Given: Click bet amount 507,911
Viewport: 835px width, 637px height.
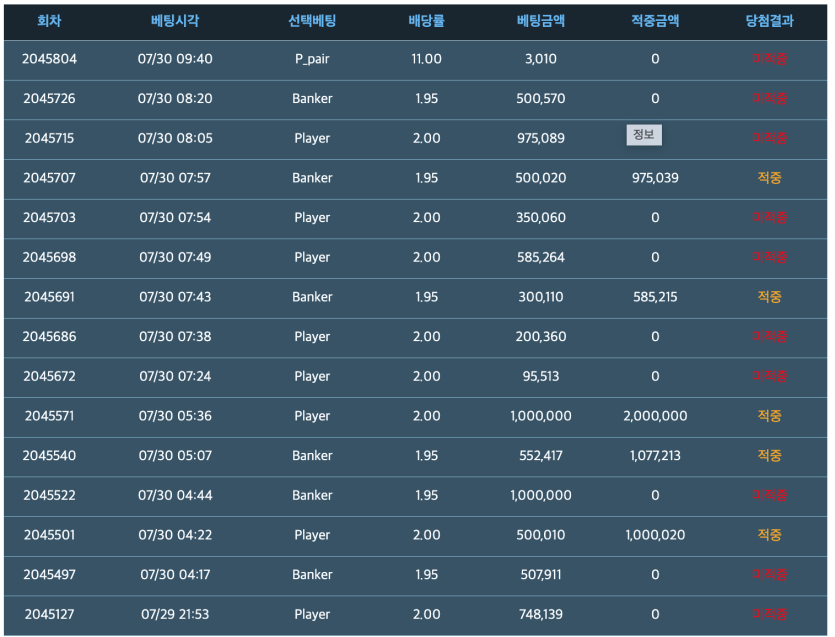Looking at the screenshot, I should [x=541, y=575].
